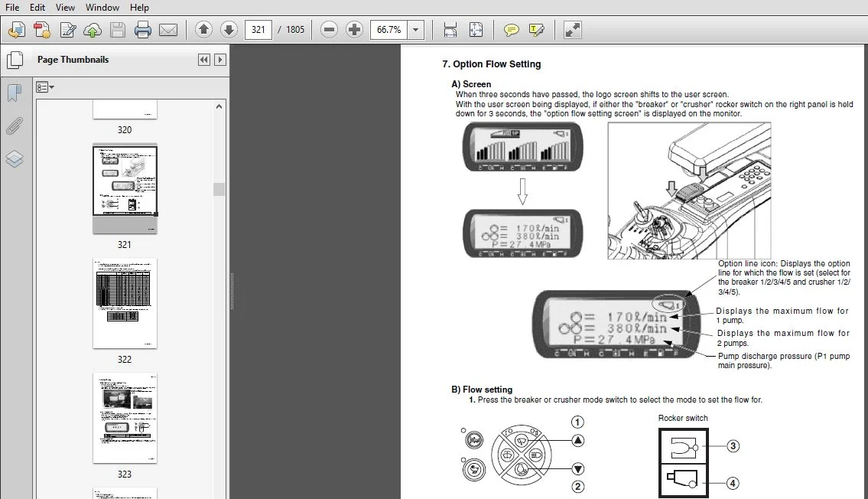Toggle Read Mode full-screen icon
Image resolution: width=868 pixels, height=499 pixels.
(x=572, y=29)
